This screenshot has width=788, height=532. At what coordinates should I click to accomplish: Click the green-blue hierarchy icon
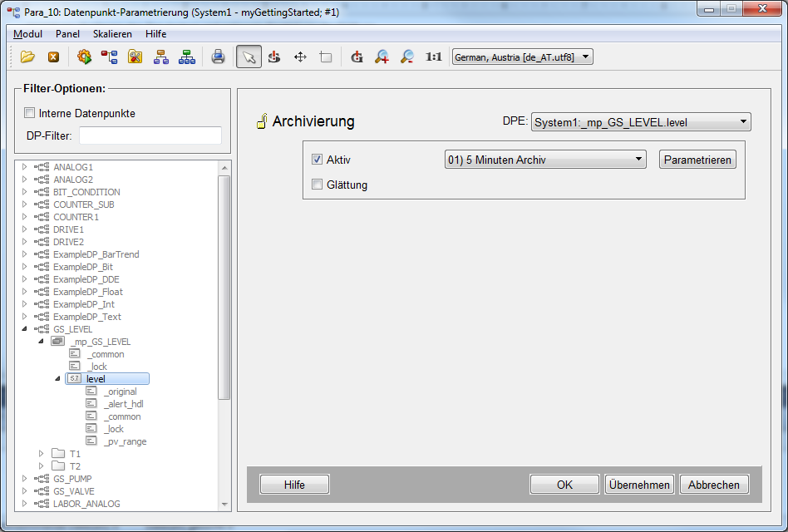(x=187, y=57)
